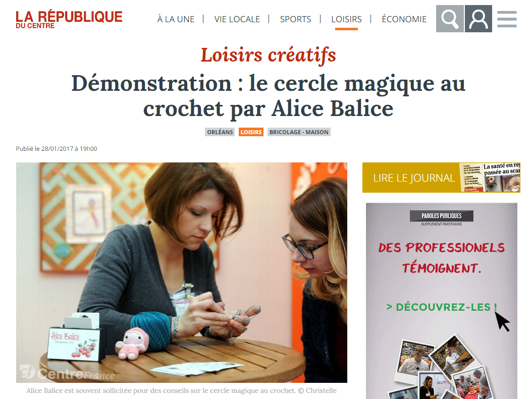Screen dimensions: 532x399
Task: Click the Loisirs créatifs category heading
Action: tap(268, 55)
